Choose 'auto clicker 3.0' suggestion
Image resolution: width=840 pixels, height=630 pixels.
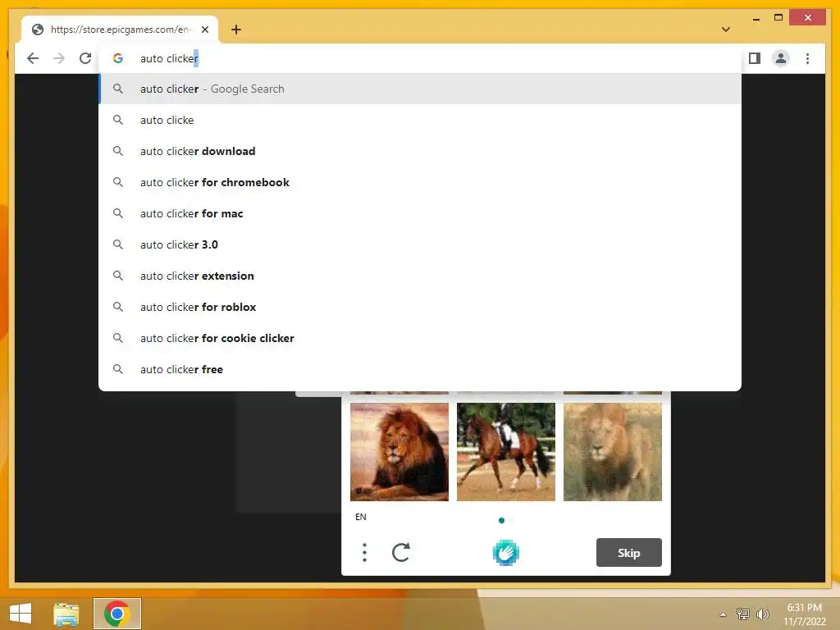click(x=420, y=244)
